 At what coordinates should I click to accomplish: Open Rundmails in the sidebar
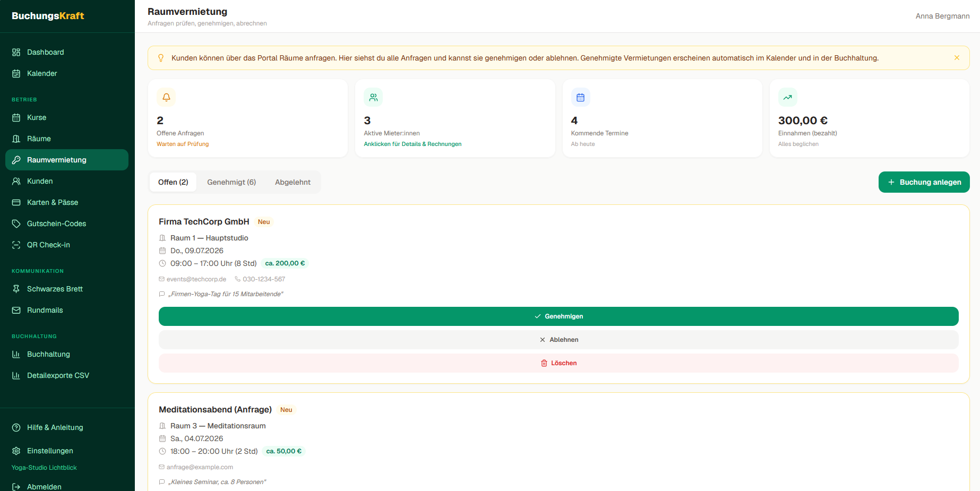click(x=67, y=310)
